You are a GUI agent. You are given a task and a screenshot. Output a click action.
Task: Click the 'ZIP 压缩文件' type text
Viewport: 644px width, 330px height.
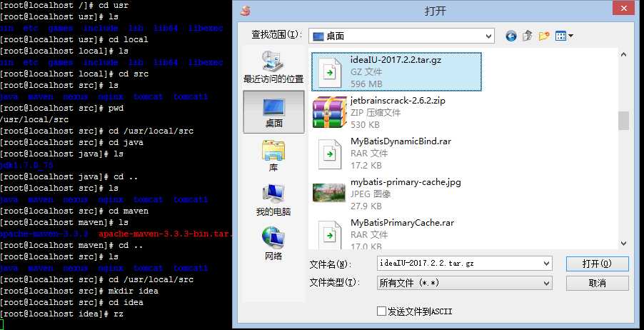coord(376,113)
